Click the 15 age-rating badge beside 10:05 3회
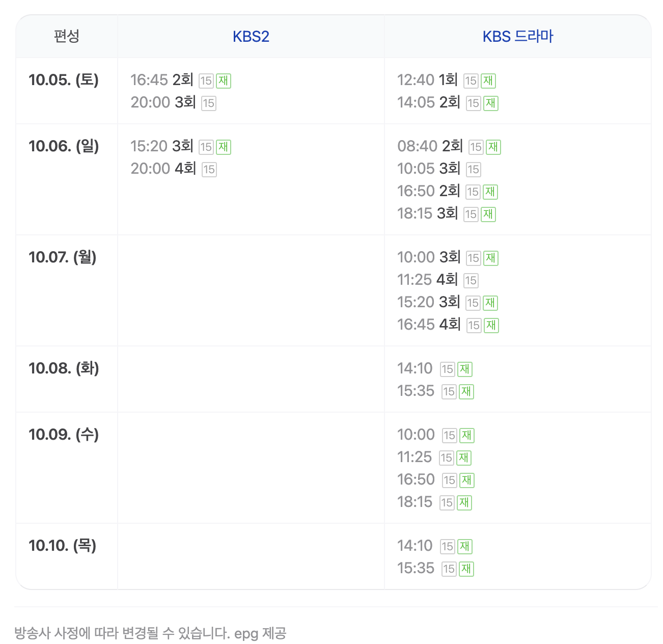663x644 pixels. pos(474,170)
